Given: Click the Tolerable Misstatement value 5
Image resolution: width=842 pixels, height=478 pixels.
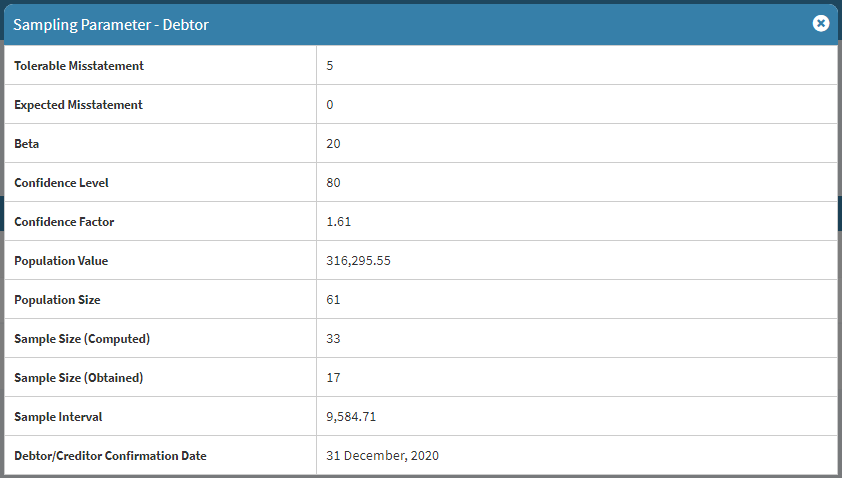Looking at the screenshot, I should 330,66.
